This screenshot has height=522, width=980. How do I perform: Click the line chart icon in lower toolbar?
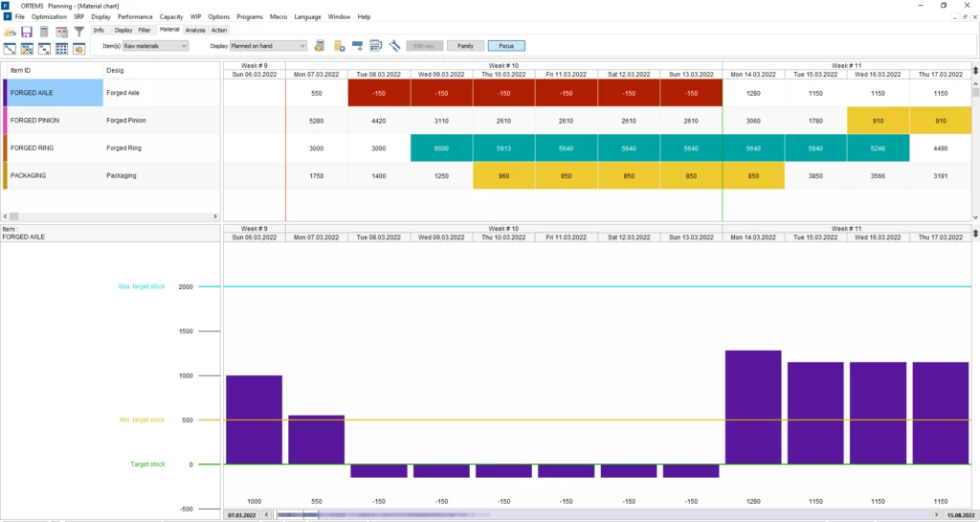point(11,49)
